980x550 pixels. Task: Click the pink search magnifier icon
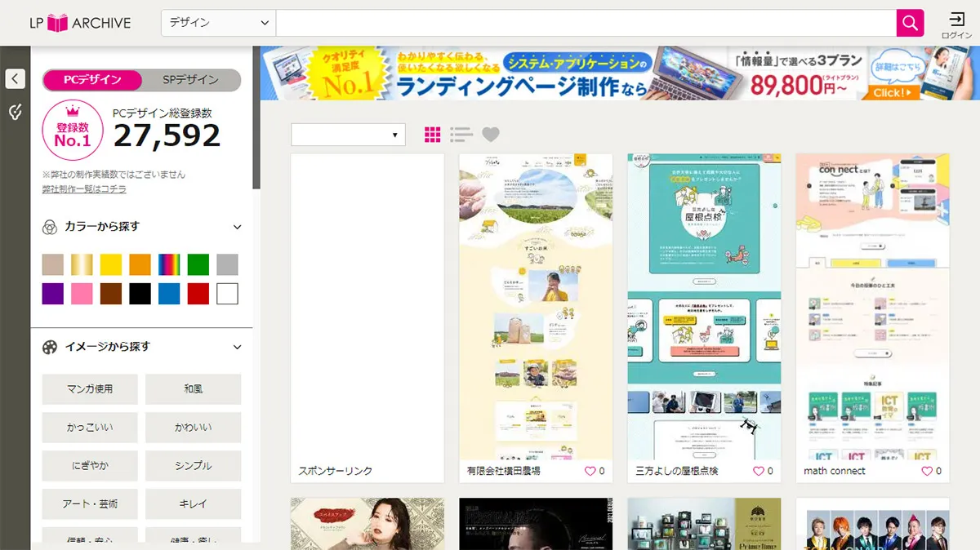tap(909, 23)
